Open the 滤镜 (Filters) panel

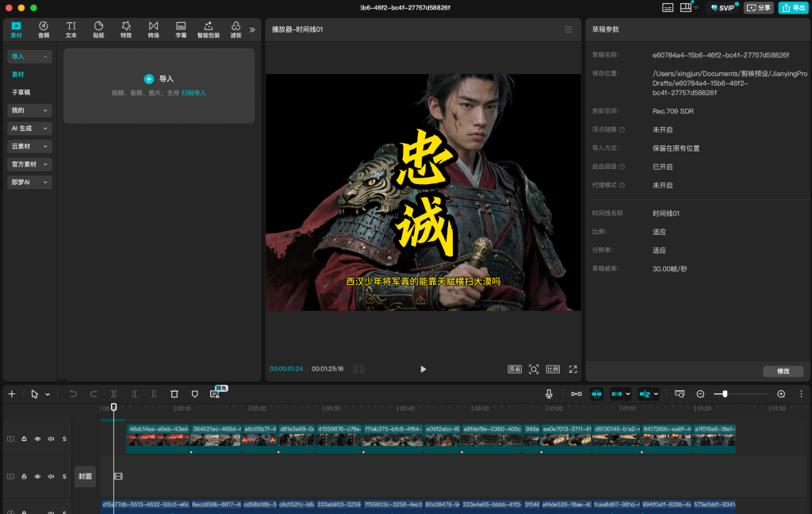[x=235, y=30]
